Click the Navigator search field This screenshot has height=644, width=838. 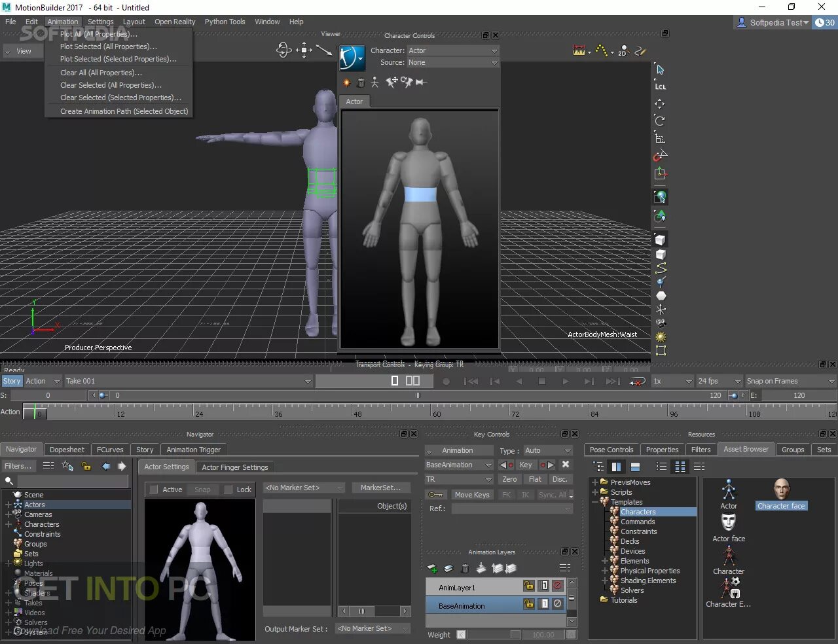[x=72, y=481]
